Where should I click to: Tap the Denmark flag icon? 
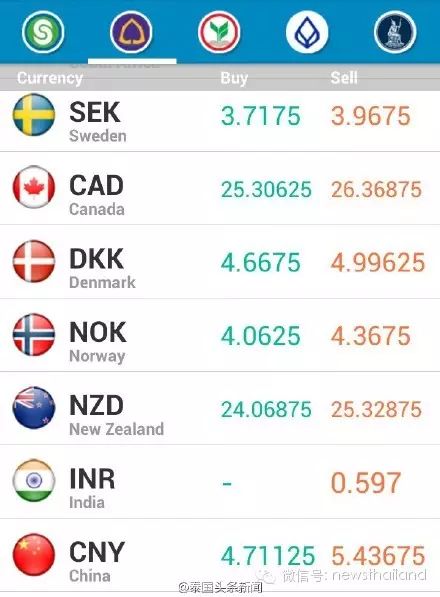click(34, 261)
